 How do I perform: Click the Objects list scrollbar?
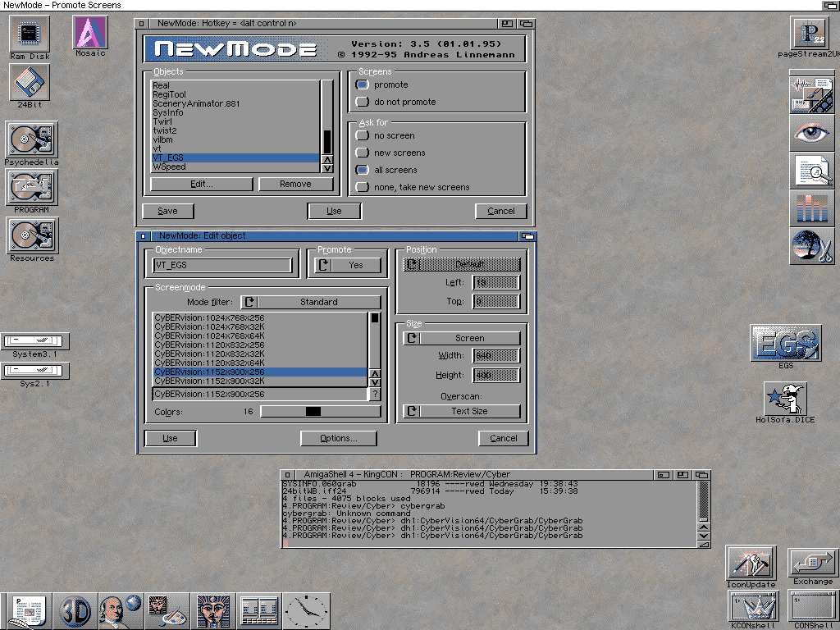coord(327,118)
